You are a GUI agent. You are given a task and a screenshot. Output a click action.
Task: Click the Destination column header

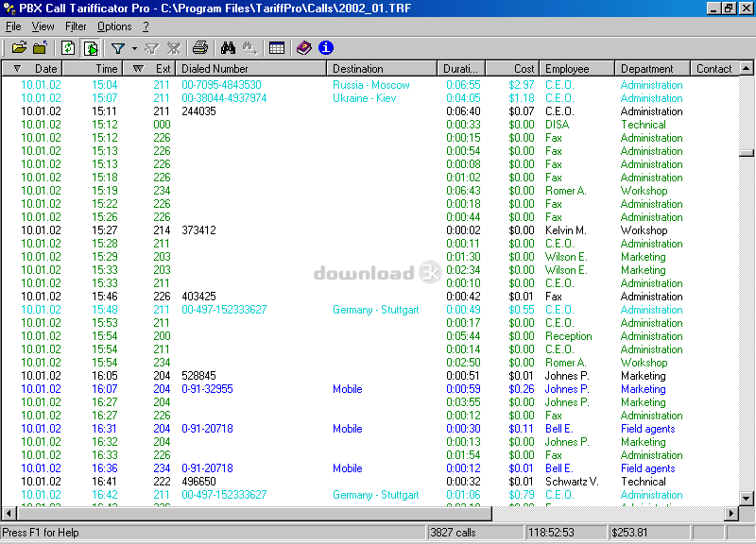click(383, 68)
